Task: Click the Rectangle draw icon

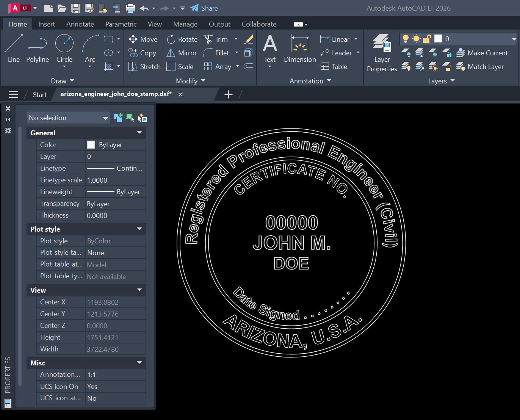Action: tap(109, 39)
